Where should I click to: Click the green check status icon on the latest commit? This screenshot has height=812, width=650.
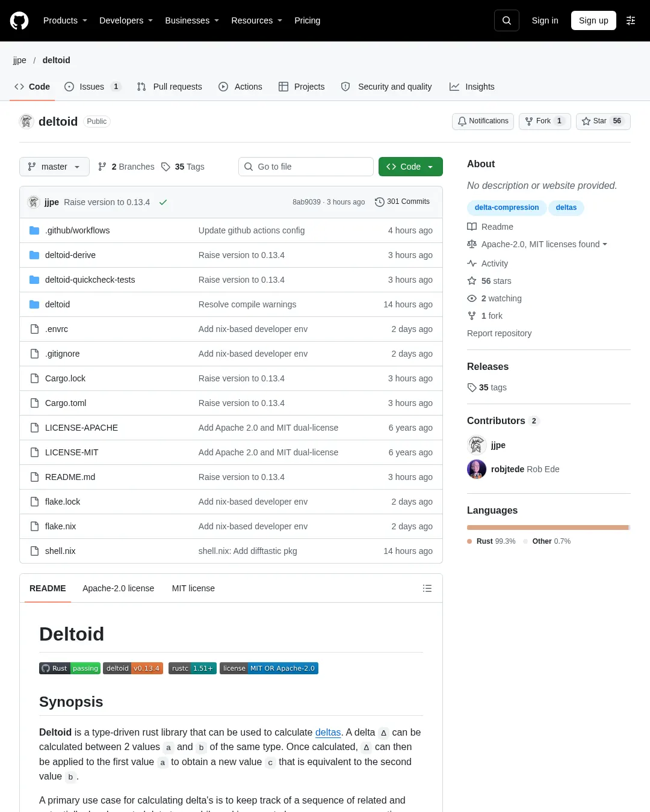coord(162,202)
